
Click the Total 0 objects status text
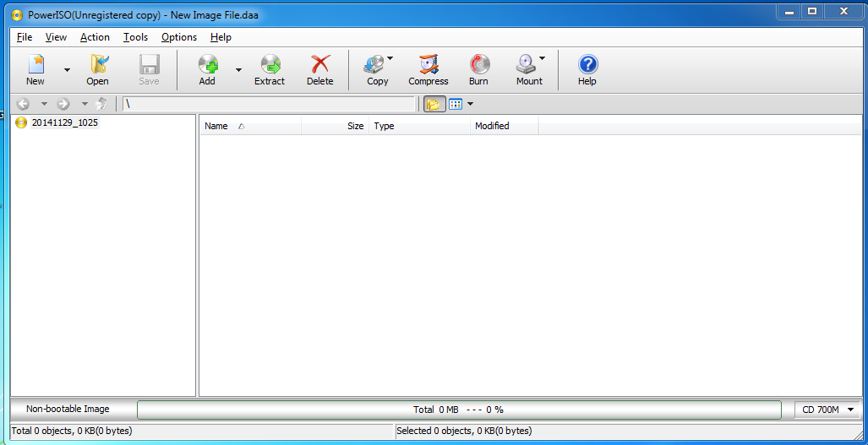point(71,430)
